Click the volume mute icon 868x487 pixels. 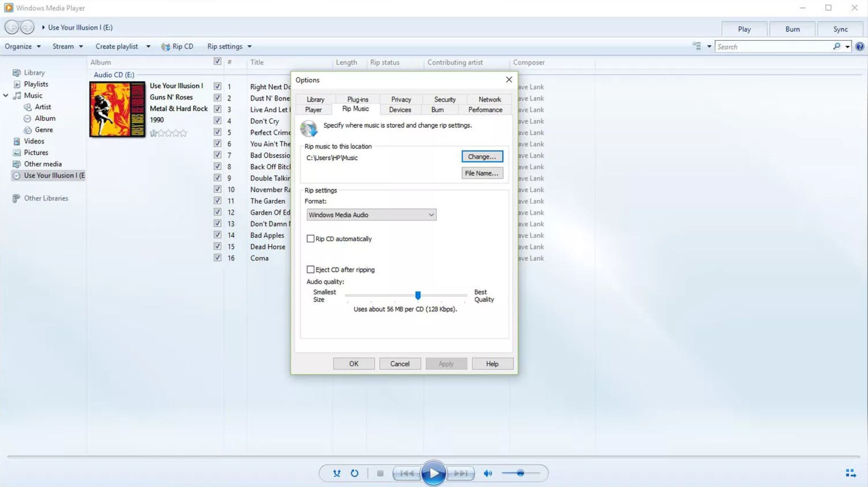487,473
